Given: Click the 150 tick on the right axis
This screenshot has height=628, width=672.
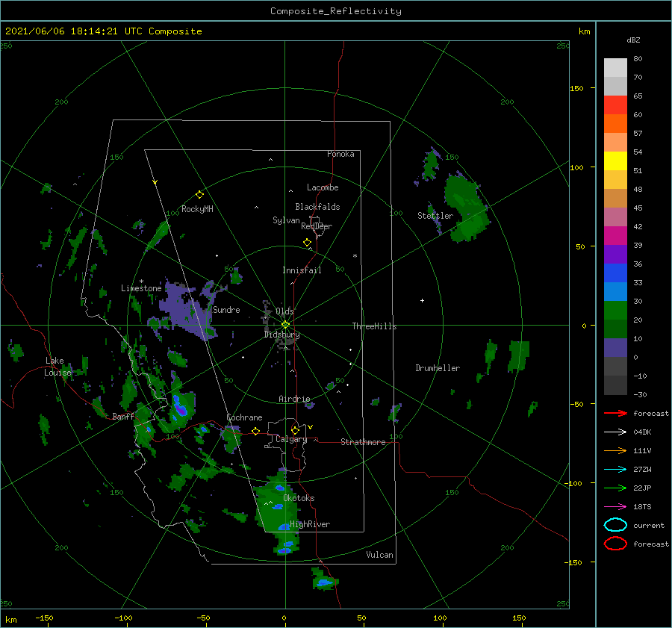Looking at the screenshot, I should (576, 88).
